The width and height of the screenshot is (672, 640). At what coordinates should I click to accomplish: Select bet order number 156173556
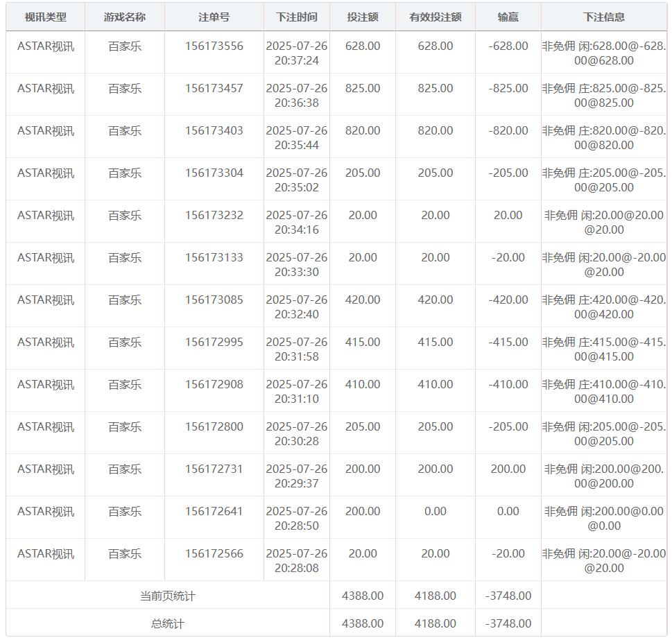click(x=214, y=46)
